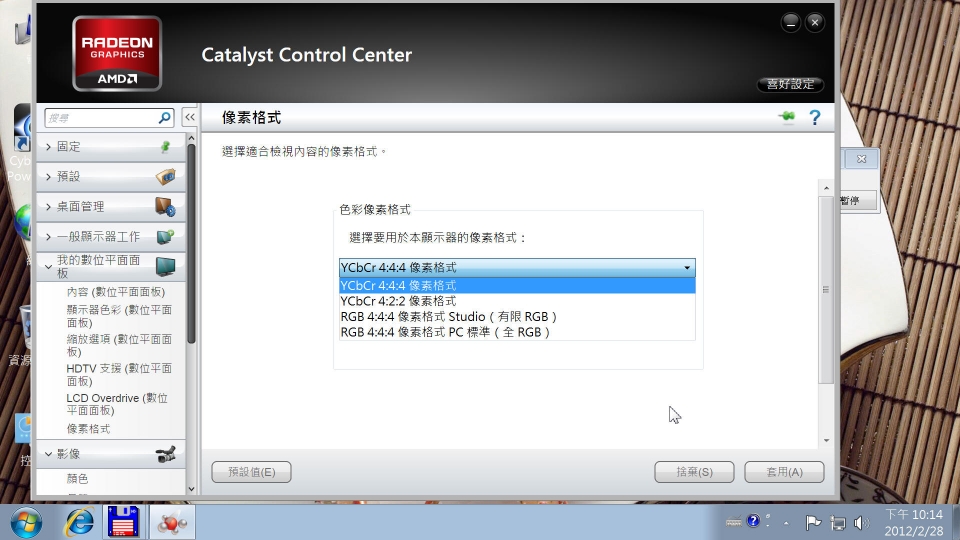Click the 套用(A) apply button

click(x=784, y=472)
